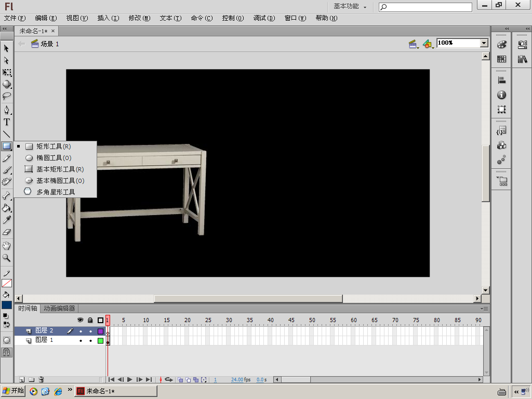Select the Eraser tool

click(6, 232)
